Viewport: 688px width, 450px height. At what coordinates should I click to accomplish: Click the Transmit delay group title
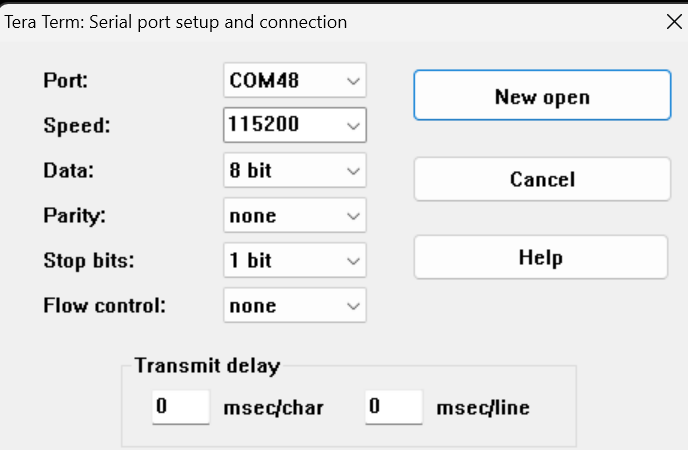coord(208,365)
